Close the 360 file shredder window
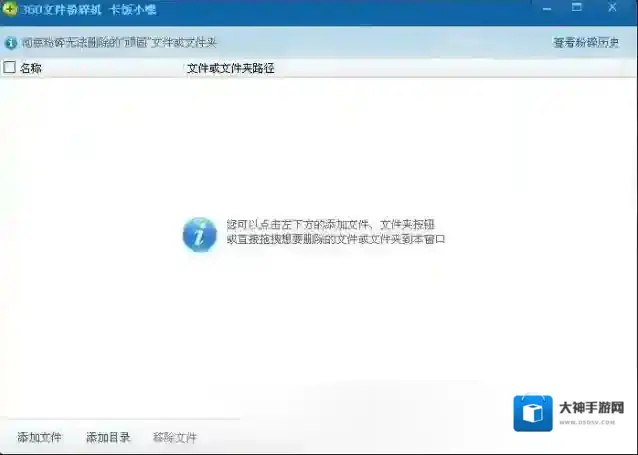Viewport: 638px width, 455px height. click(612, 7)
